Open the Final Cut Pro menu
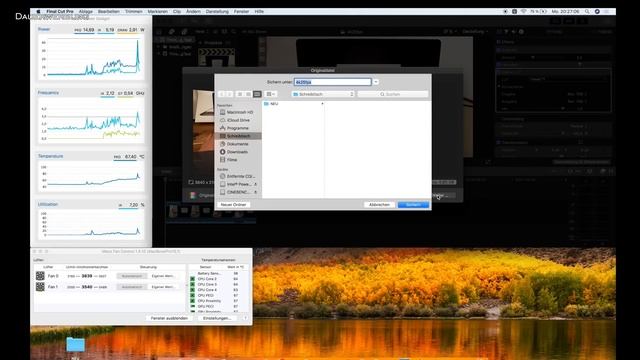 (60, 11)
